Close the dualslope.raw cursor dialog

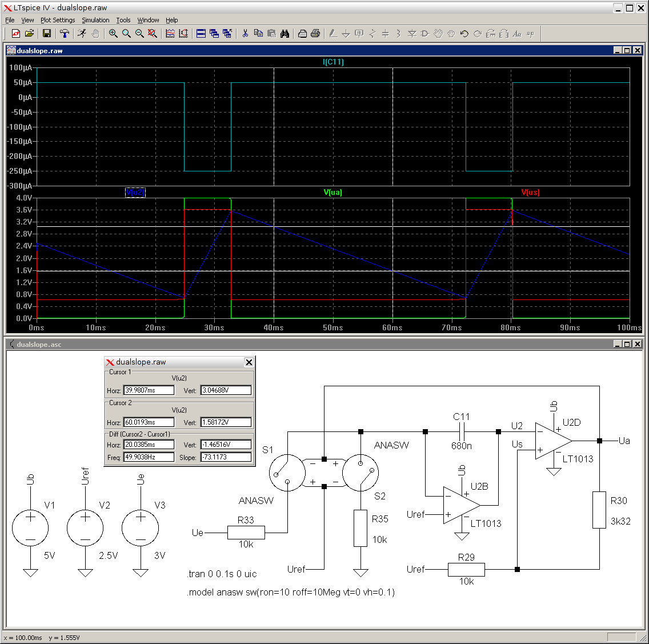click(x=249, y=362)
